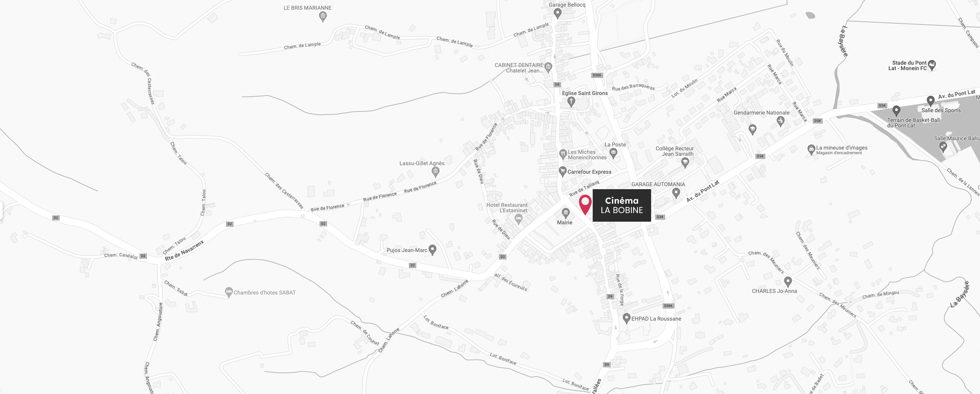Screen dimensions: 980x394
Task: Open the Hotel Restaurant L'Estaminet bed icon
Action: click(519, 219)
